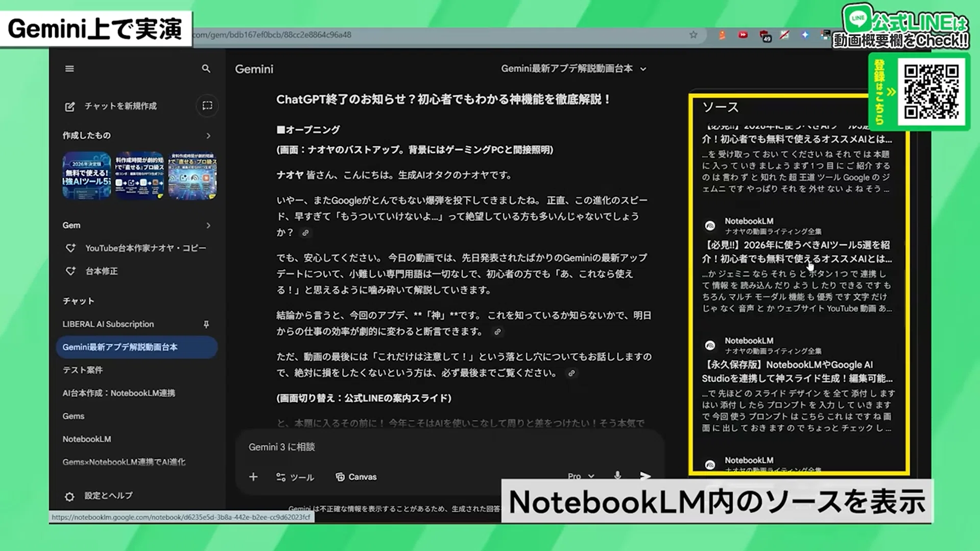Click NotebookLM icon above 【永久保存版】 source card

click(x=710, y=346)
